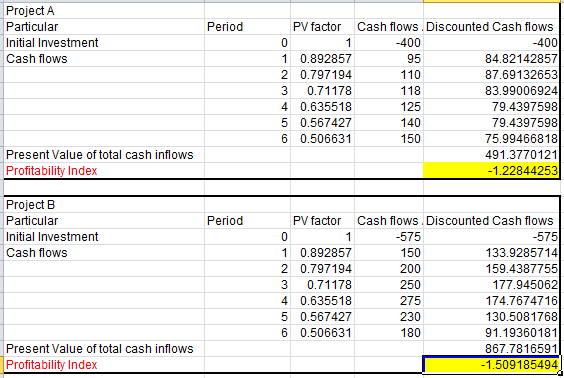Click discounted cash flow 87.69132653
Screen dimensions: 564x378
[x=491, y=75]
